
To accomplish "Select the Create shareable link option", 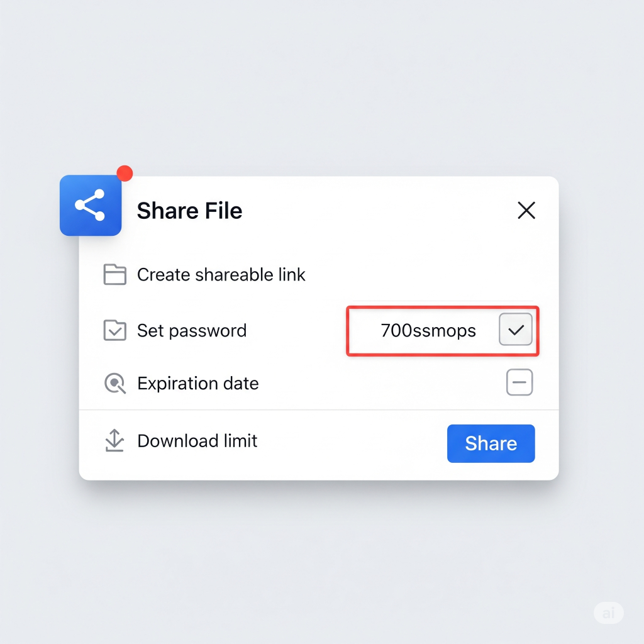I will [221, 274].
